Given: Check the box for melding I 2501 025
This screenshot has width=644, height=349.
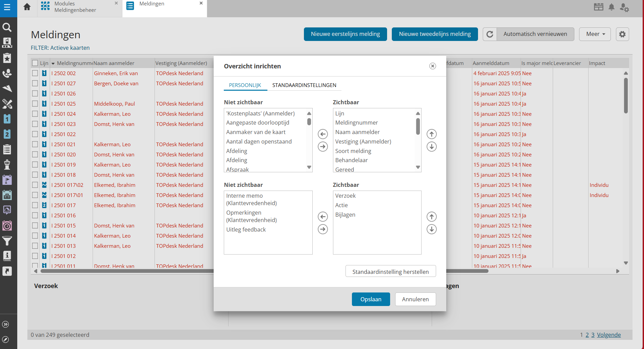Looking at the screenshot, I should click(35, 104).
